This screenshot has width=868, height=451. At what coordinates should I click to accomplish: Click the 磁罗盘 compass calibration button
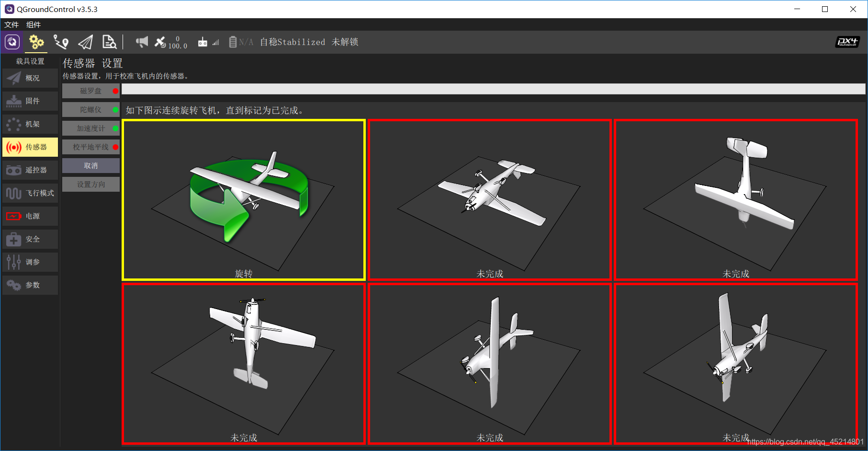[91, 91]
